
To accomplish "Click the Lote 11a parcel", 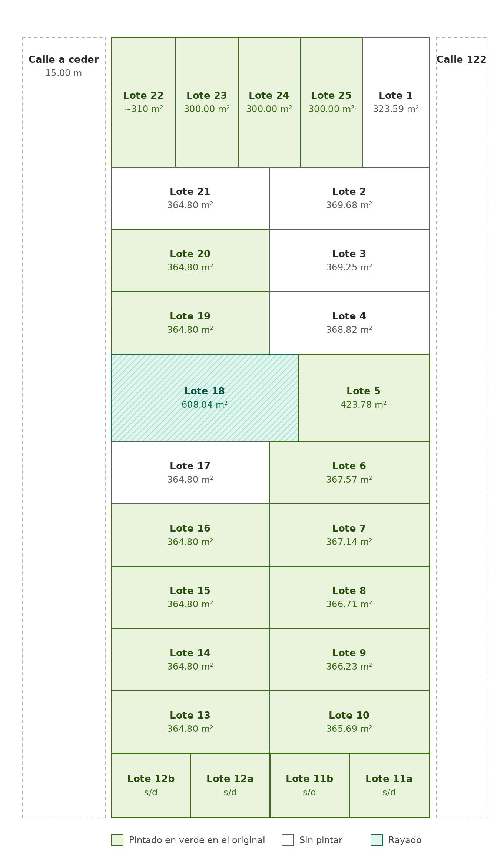I will click(389, 785).
